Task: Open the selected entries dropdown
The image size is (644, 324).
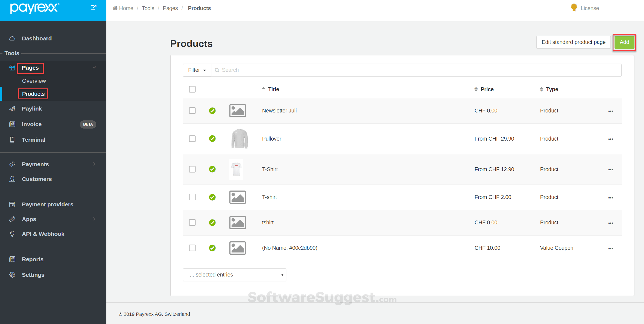Action: pos(234,275)
